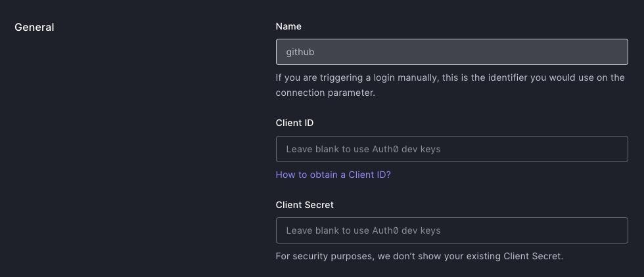Select the "General" section heading
Screen dimensions: 644x277
click(34, 28)
